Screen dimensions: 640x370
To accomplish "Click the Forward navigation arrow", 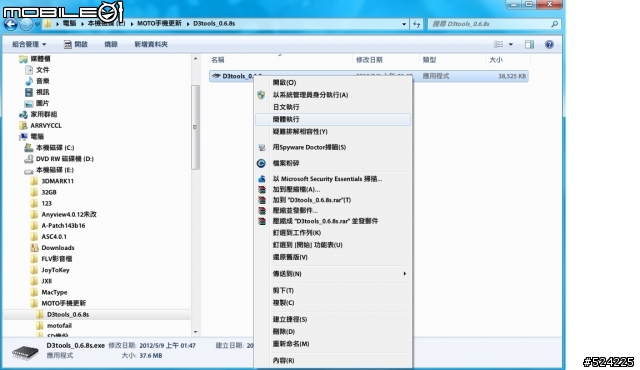I will (x=26, y=24).
